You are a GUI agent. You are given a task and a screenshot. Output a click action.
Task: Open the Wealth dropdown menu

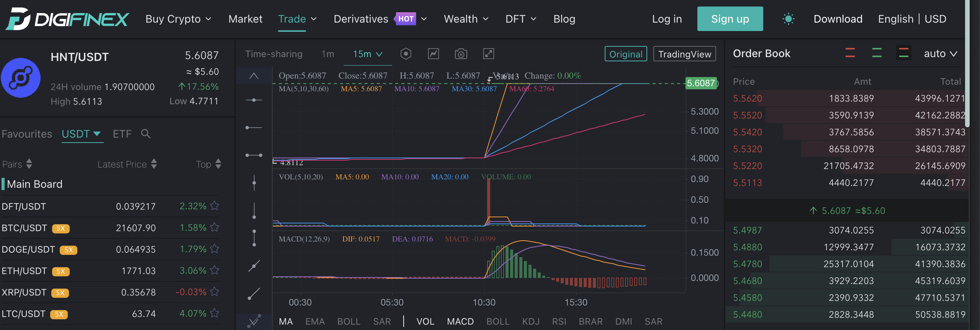click(x=466, y=19)
